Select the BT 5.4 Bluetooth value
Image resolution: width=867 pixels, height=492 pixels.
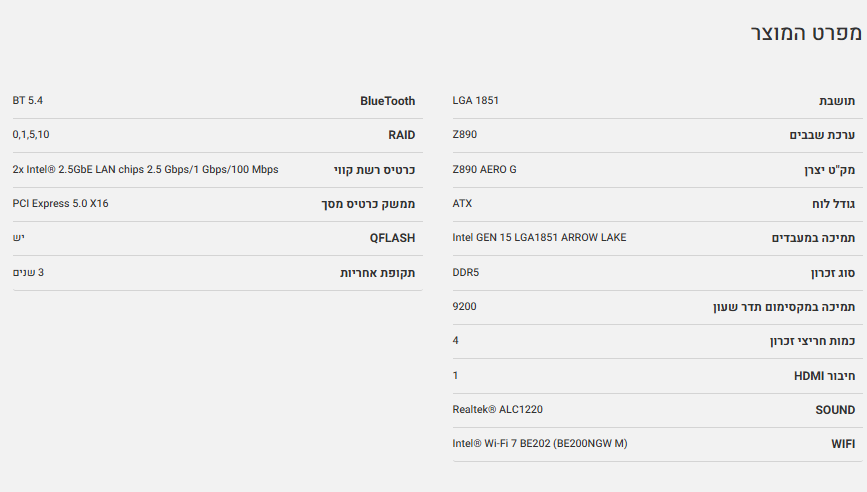28,100
